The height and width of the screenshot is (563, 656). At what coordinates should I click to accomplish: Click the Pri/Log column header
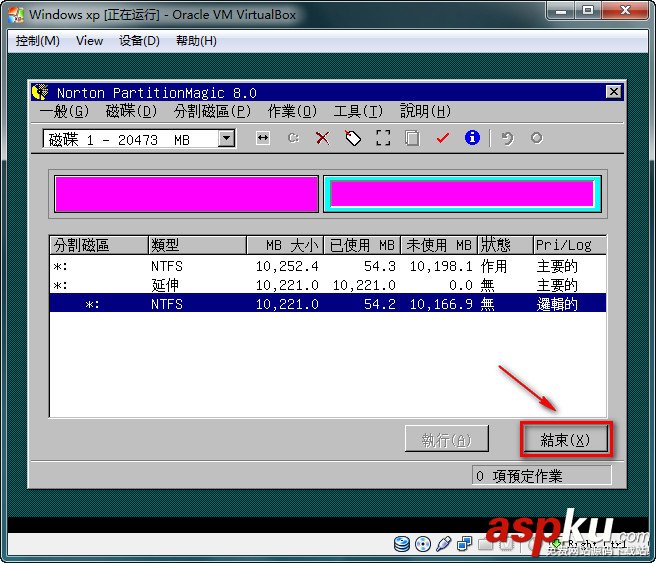click(569, 245)
